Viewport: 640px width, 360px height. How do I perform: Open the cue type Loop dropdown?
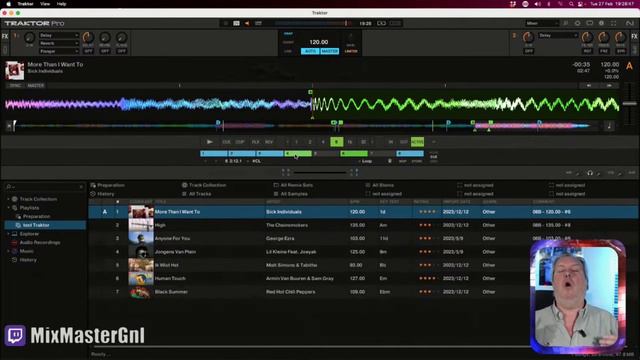coord(366,161)
